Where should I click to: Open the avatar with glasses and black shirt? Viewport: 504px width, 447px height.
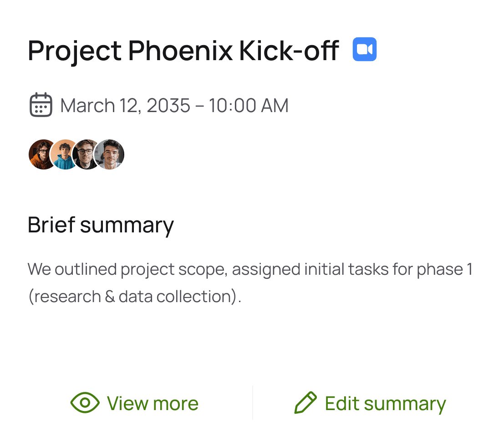(x=86, y=154)
